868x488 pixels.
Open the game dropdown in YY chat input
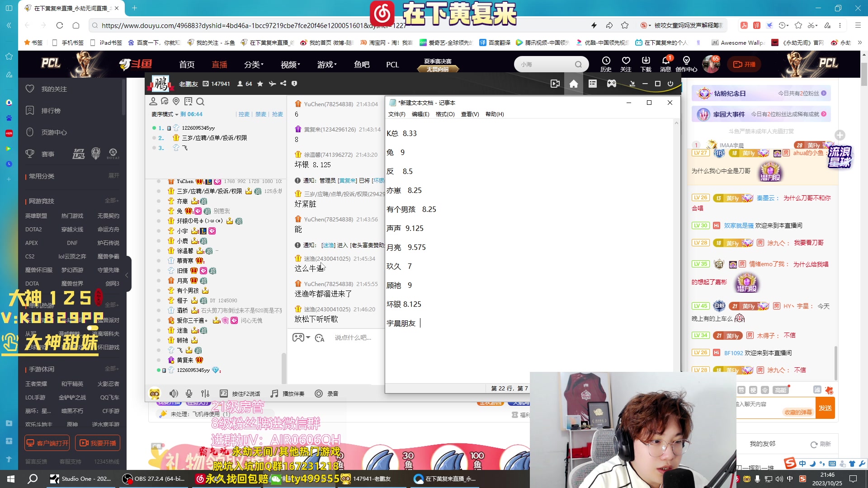pyautogui.click(x=301, y=338)
